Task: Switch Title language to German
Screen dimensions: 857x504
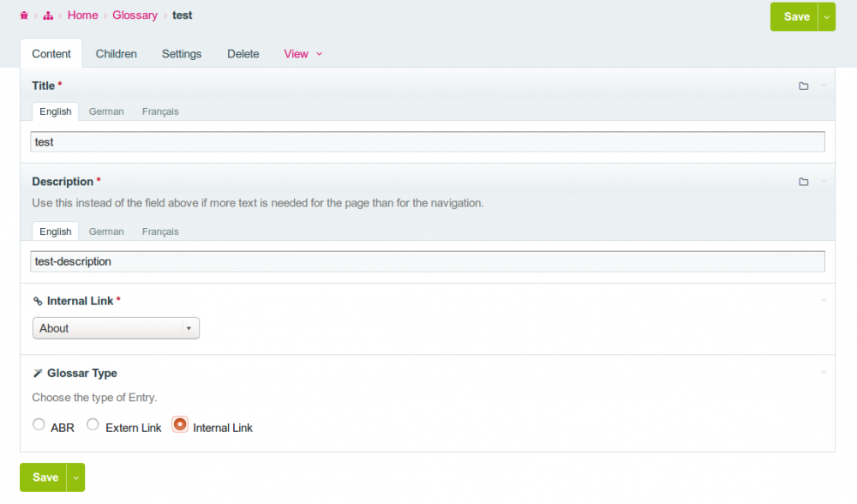Action: pyautogui.click(x=106, y=111)
